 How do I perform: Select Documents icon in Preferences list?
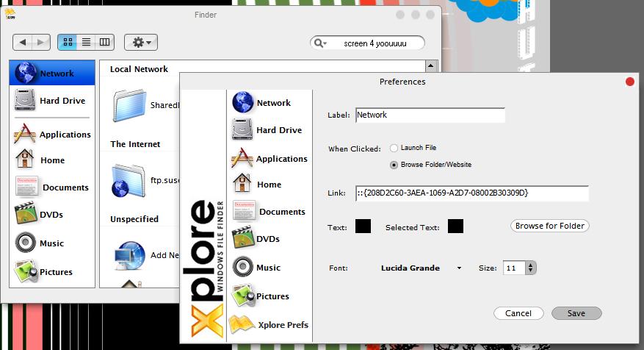pos(244,210)
